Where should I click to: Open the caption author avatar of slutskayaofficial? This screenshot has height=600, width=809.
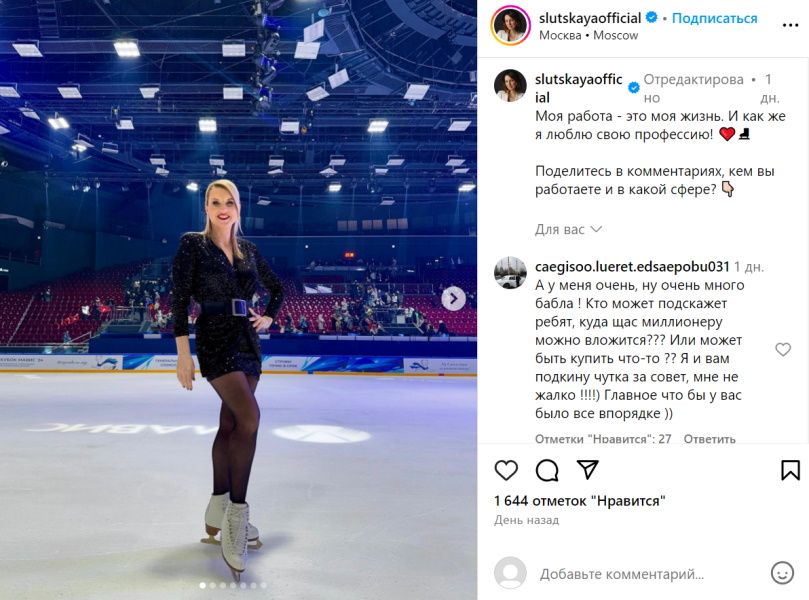510,85
